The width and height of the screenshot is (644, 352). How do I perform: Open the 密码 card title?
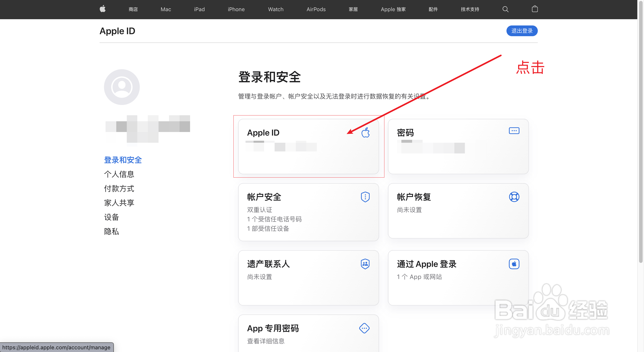tap(405, 133)
